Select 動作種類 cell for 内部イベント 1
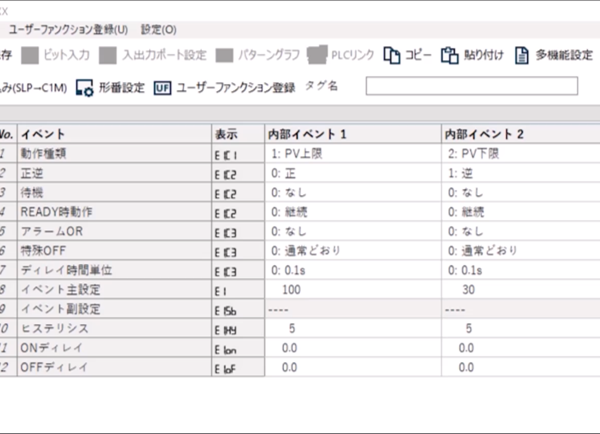The image size is (600, 434). pos(352,153)
